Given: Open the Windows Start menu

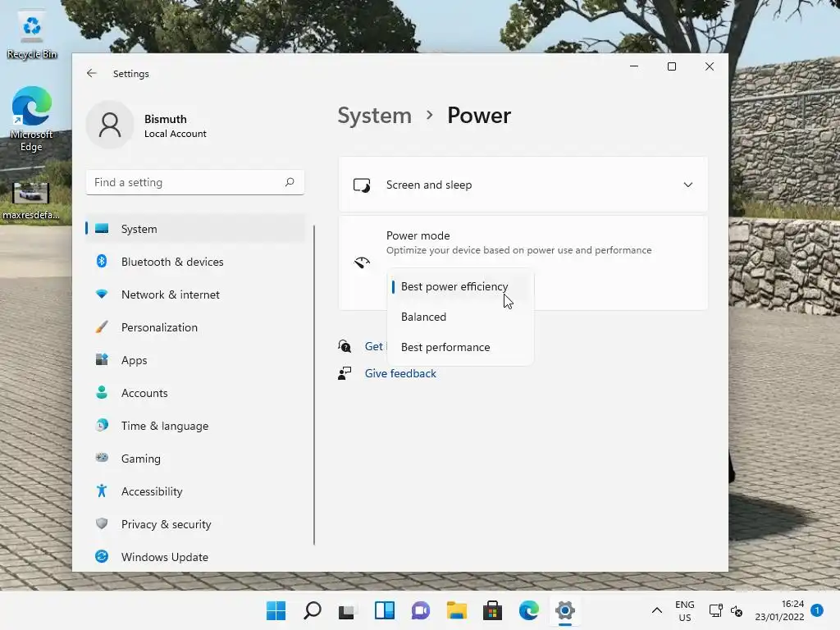Looking at the screenshot, I should tap(276, 610).
